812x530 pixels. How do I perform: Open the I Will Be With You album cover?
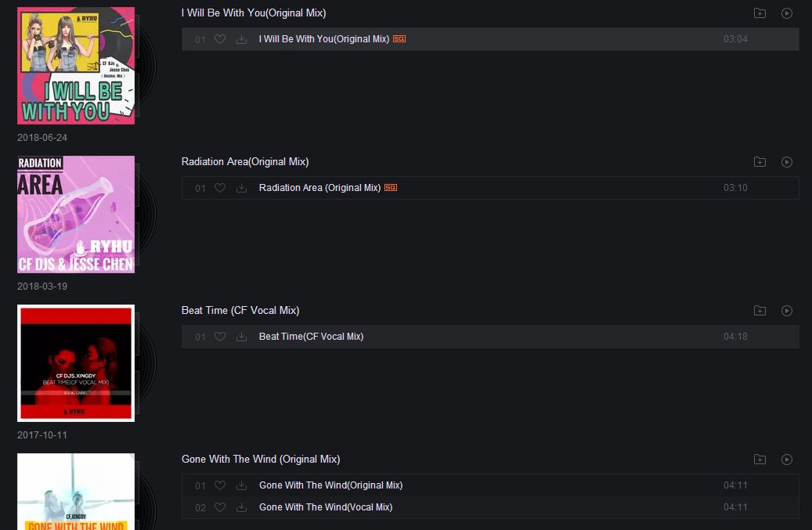(x=76, y=66)
